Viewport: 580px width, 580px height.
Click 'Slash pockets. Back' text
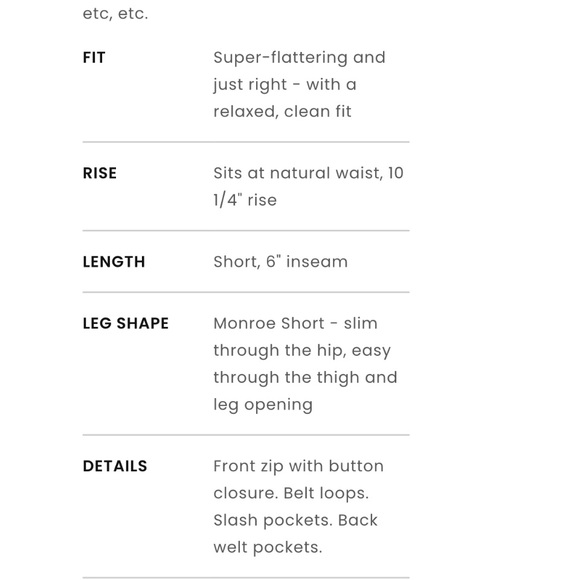(x=295, y=520)
